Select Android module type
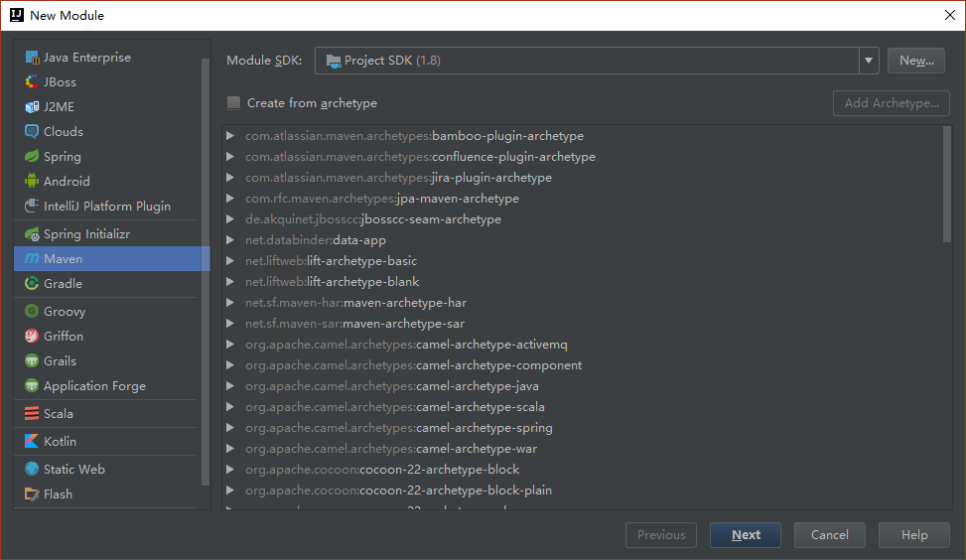Viewport: 966px width, 560px height. [108, 181]
